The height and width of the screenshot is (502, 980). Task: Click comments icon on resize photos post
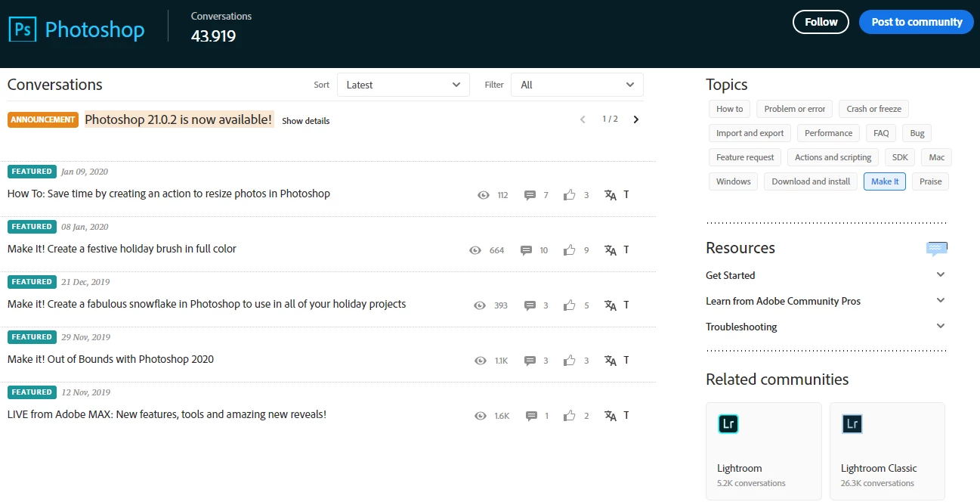tap(530, 195)
